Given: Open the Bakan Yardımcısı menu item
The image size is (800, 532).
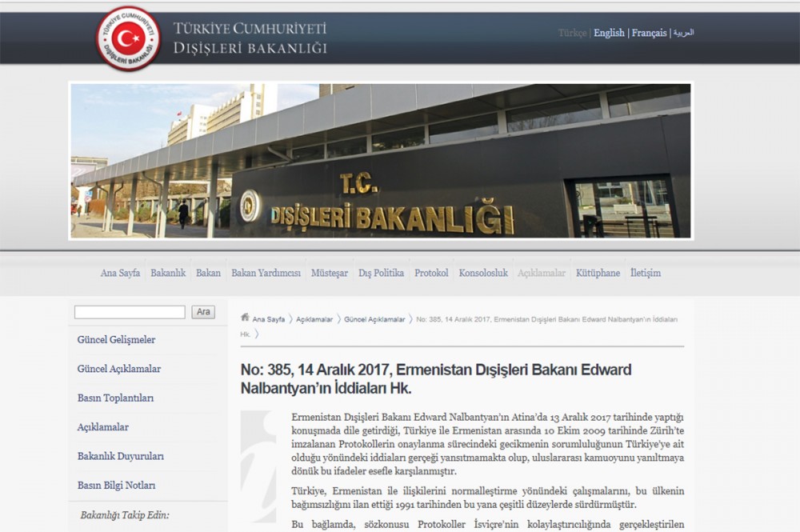Looking at the screenshot, I should pos(266,273).
